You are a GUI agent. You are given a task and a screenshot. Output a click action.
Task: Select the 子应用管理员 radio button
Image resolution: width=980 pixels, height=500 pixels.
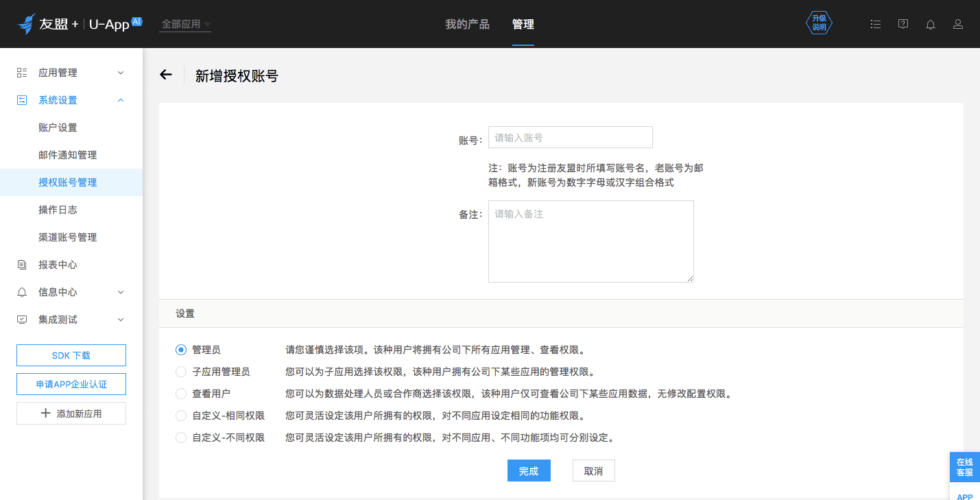coord(181,372)
